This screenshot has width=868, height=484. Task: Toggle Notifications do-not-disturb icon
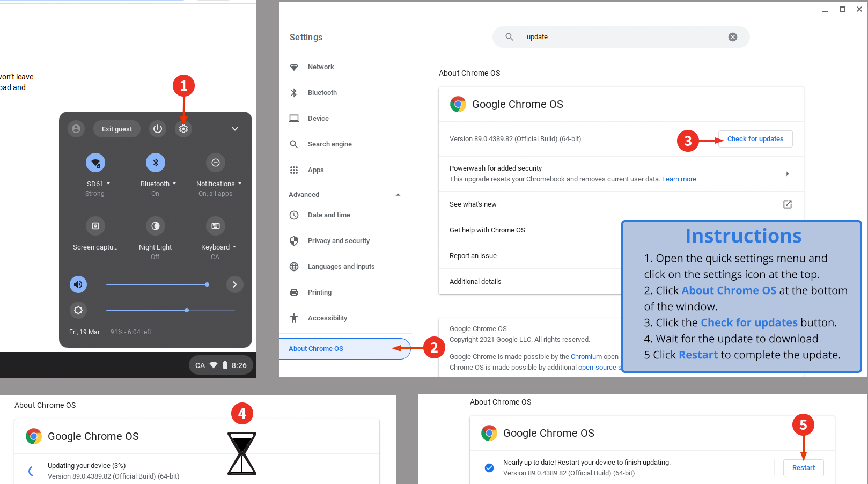(216, 163)
